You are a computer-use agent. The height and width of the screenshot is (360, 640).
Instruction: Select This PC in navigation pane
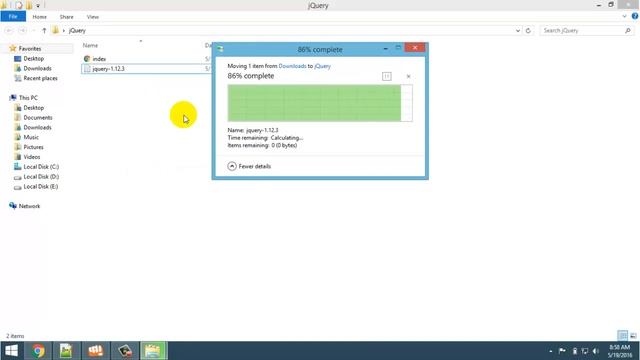point(28,98)
